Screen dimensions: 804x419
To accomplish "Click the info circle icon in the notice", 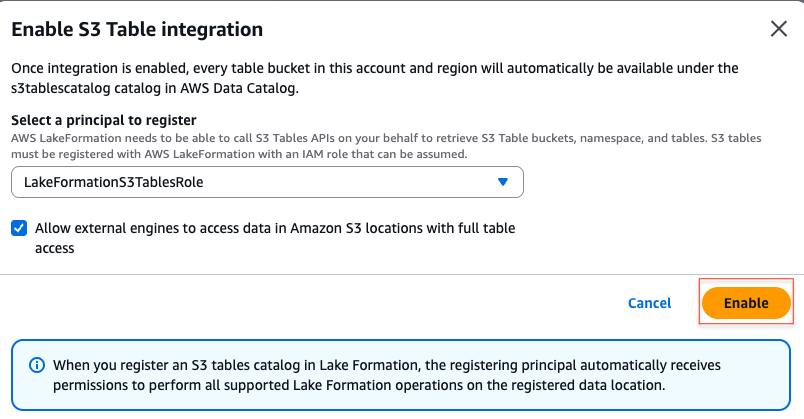I will point(37,365).
